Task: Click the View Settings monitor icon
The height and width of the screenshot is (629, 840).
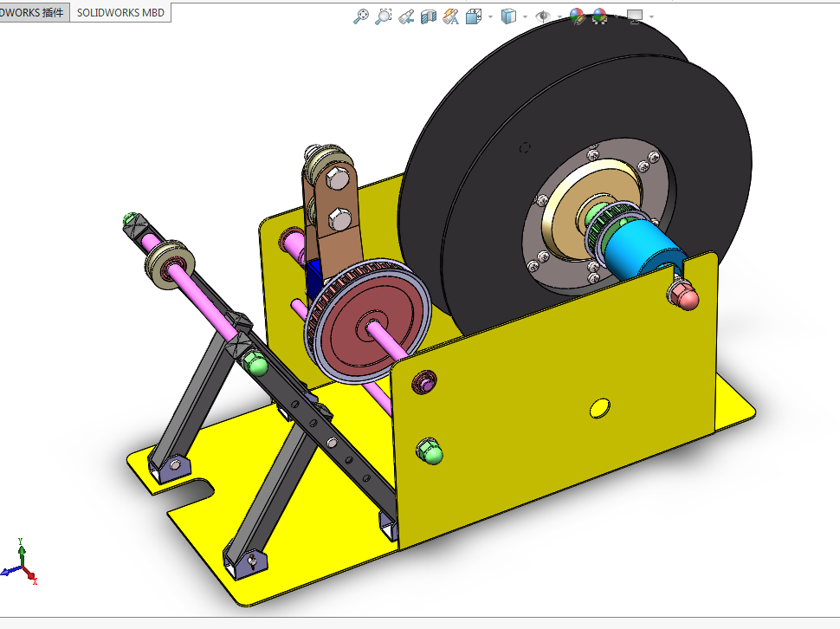Action: (x=635, y=16)
